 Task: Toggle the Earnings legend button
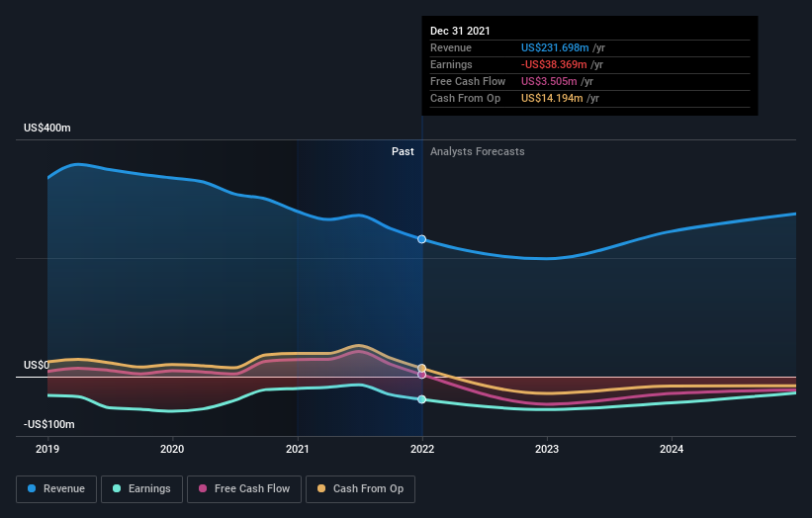141,489
